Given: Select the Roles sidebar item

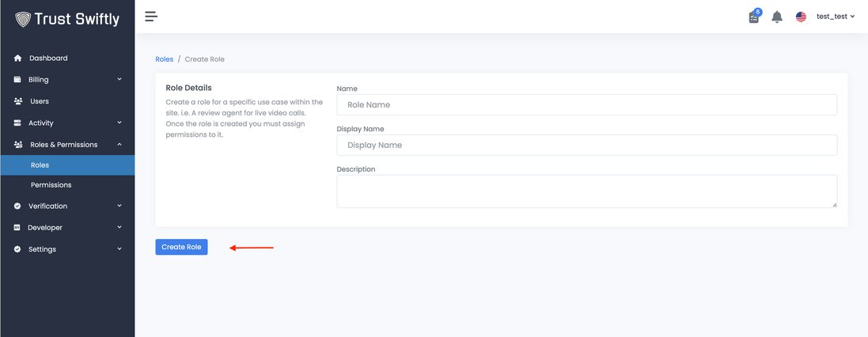Looking at the screenshot, I should pos(40,165).
